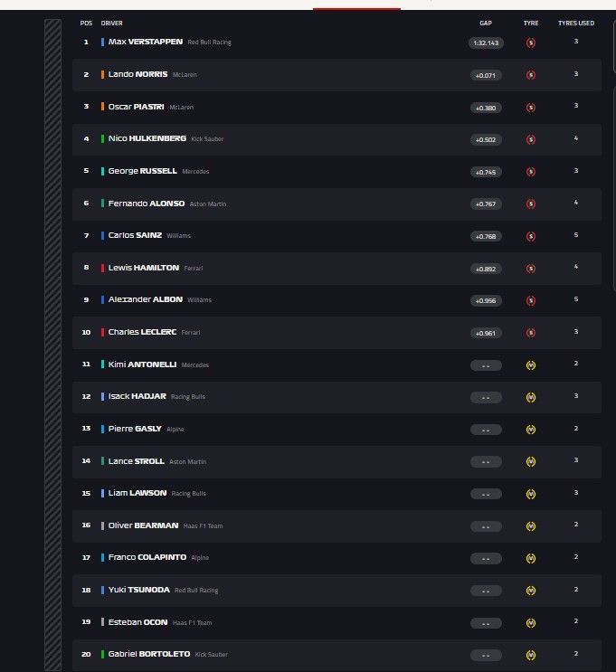The image size is (616, 672).
Task: Click the orange team color bar beside Oscar Piastri
Action: coord(103,107)
